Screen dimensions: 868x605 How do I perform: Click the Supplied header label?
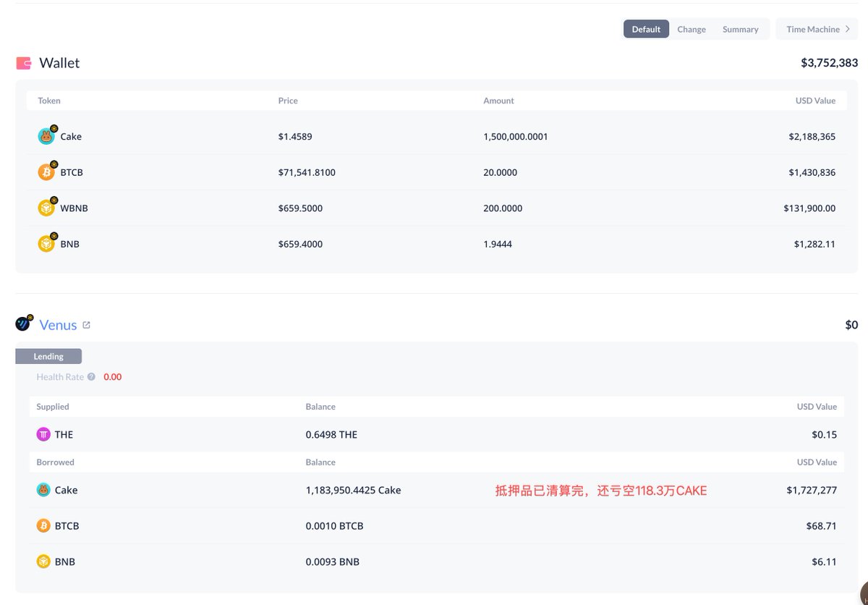click(x=53, y=407)
